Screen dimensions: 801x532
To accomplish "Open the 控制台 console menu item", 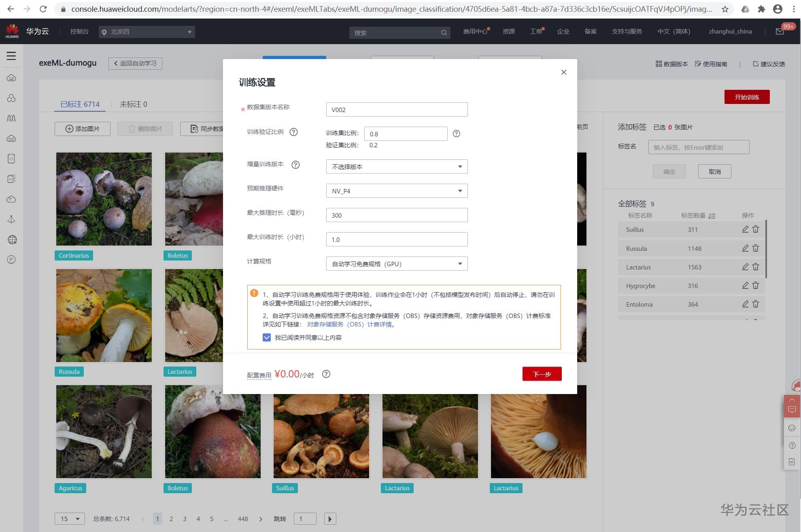I will click(79, 32).
